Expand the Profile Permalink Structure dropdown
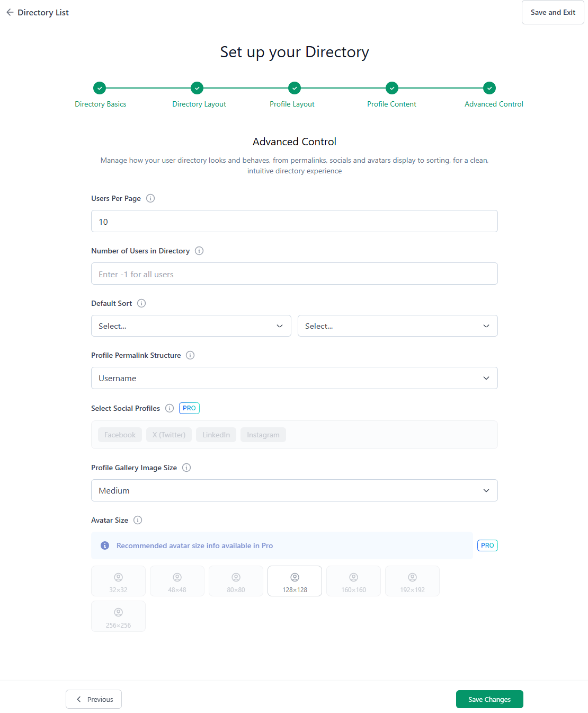This screenshot has height=713, width=588. pos(294,378)
